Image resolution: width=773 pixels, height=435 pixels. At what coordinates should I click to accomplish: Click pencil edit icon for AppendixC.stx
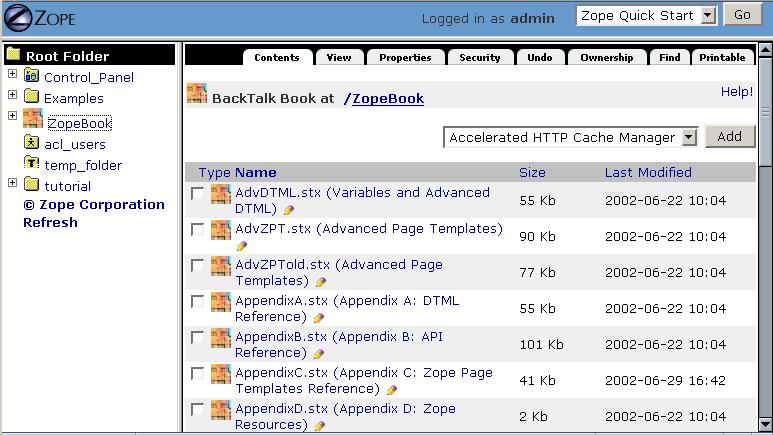pos(392,390)
